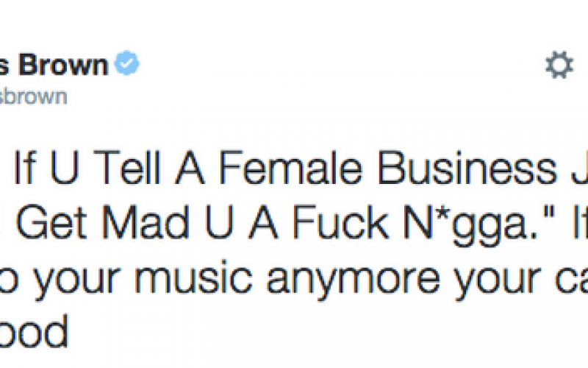588x368 pixels.
Task: Open the gray brown username handle link
Action: coord(33,96)
